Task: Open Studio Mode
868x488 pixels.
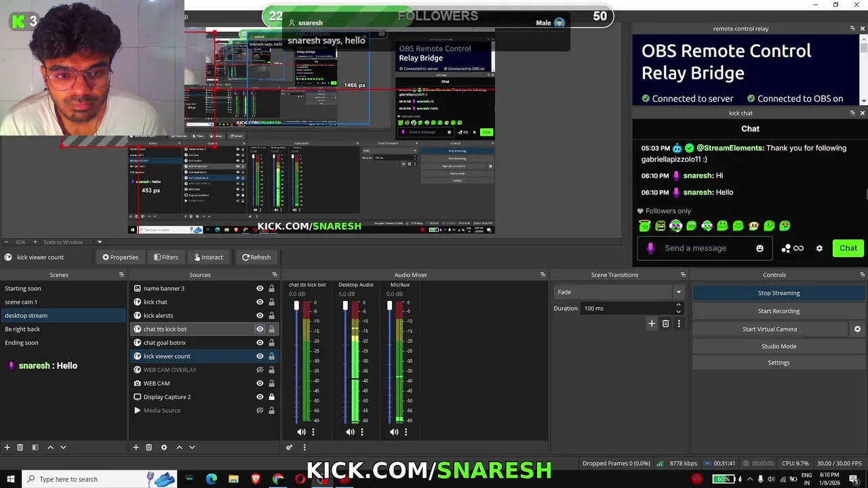Action: [x=778, y=346]
